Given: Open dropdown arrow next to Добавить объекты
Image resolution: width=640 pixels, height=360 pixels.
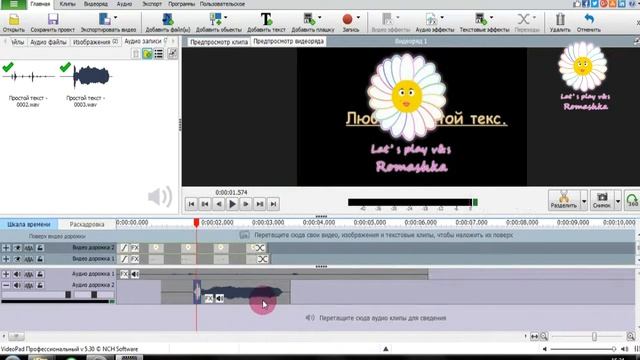Looking at the screenshot, I should (x=226, y=18).
